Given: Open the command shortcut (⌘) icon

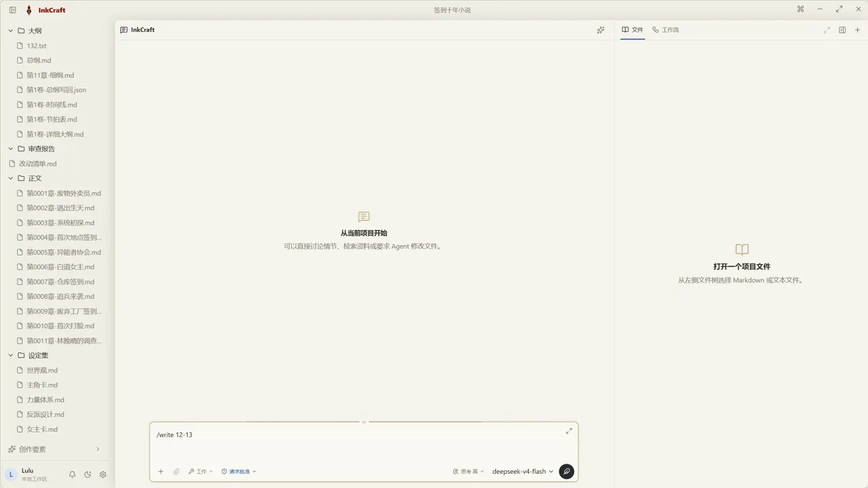Looking at the screenshot, I should pos(800,9).
